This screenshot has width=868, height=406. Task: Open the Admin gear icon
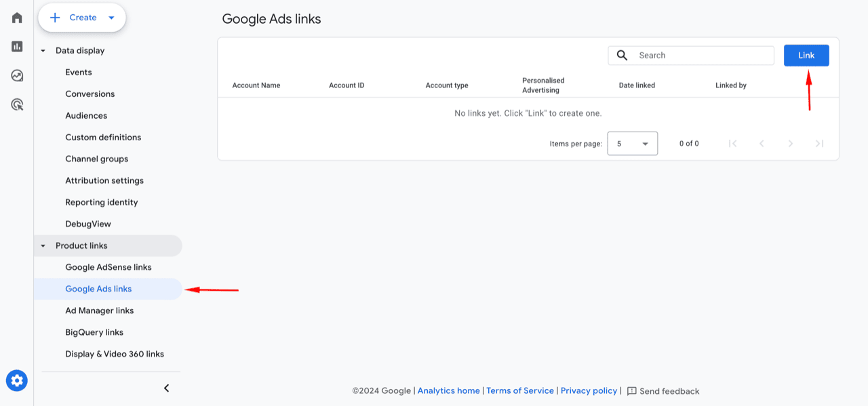coord(17,380)
